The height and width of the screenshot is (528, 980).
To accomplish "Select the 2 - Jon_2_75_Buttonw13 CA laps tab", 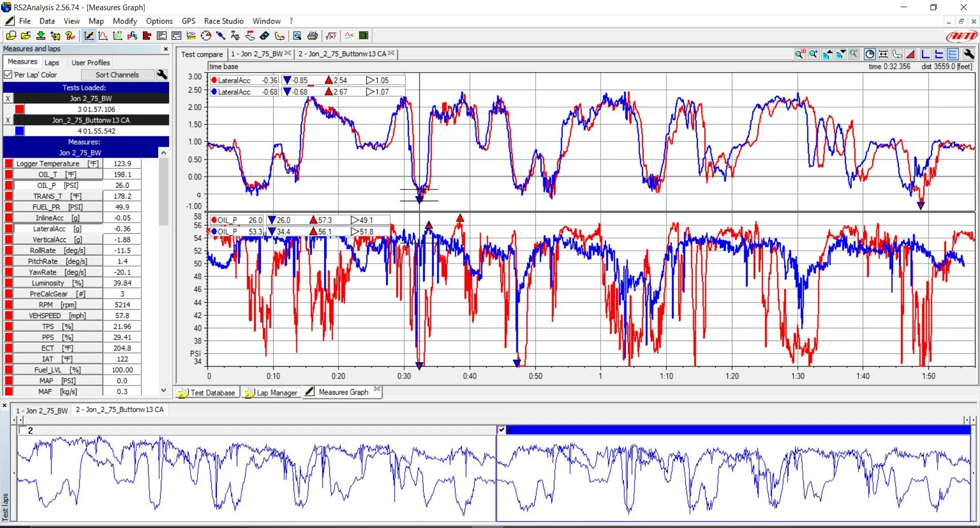I will click(x=119, y=410).
